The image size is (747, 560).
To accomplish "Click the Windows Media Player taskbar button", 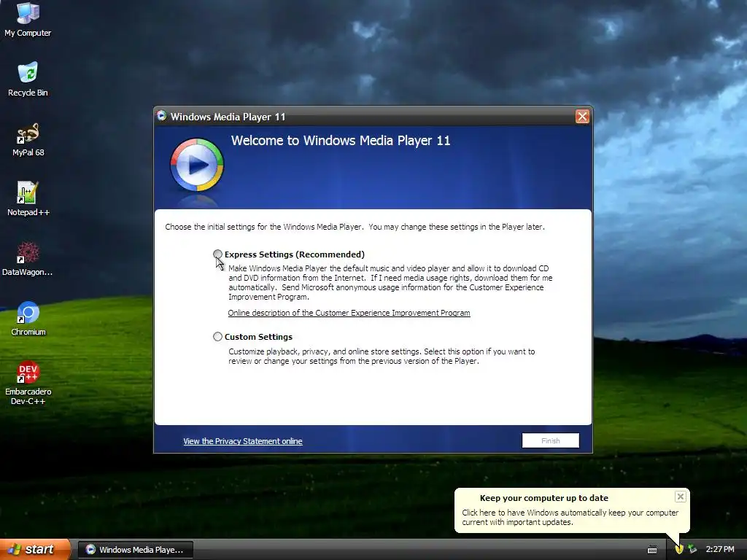I will (x=135, y=550).
